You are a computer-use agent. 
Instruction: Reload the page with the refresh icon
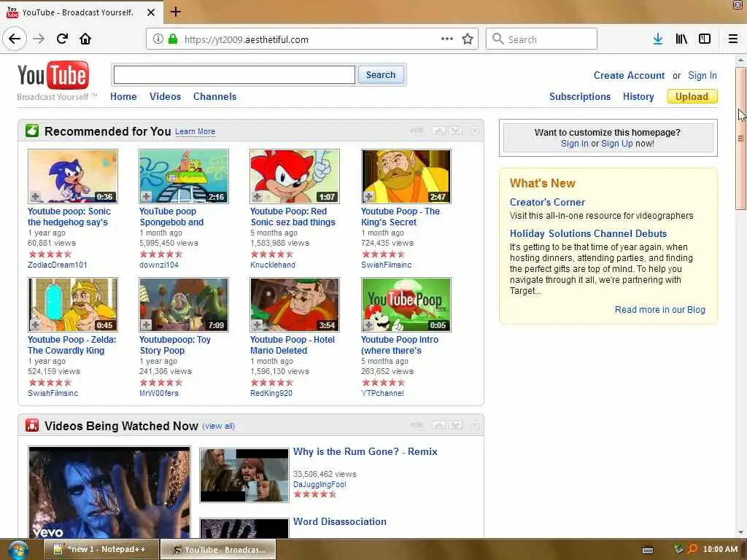pyautogui.click(x=62, y=39)
